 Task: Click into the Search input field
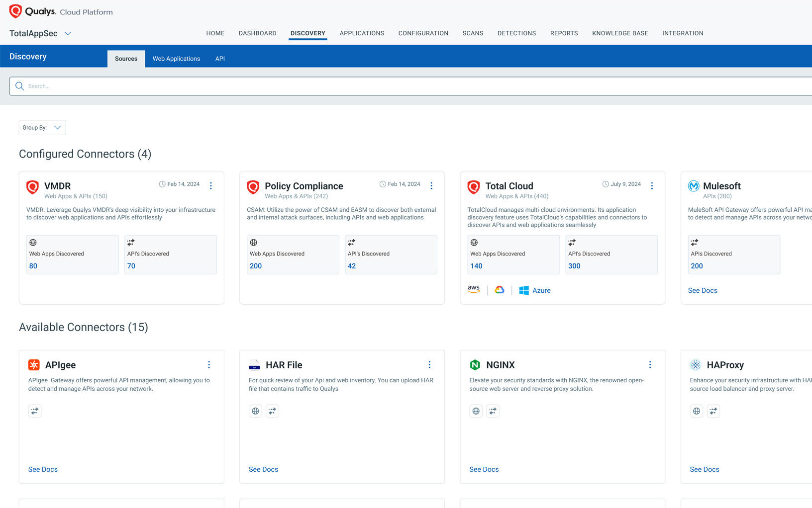[x=398, y=86]
